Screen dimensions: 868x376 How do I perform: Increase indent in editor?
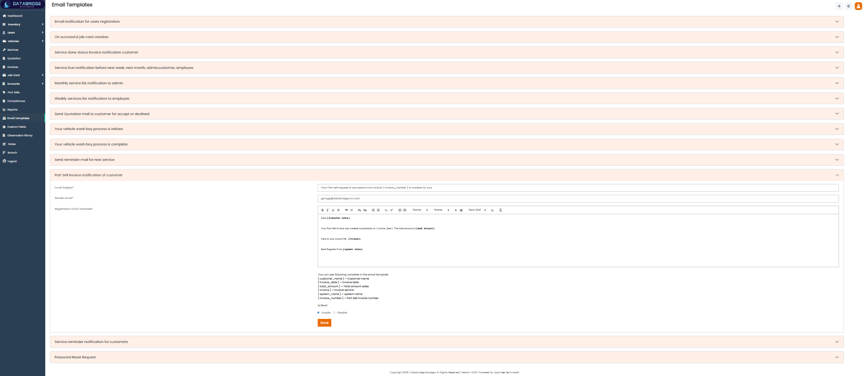click(x=405, y=210)
